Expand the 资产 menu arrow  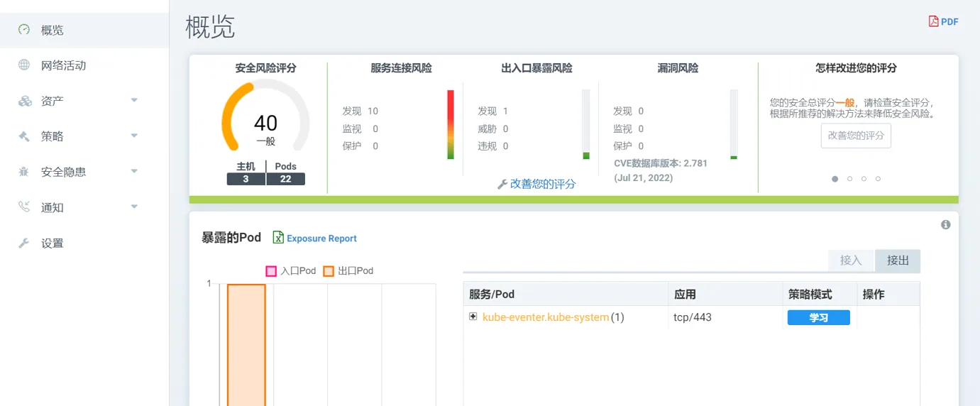134,100
